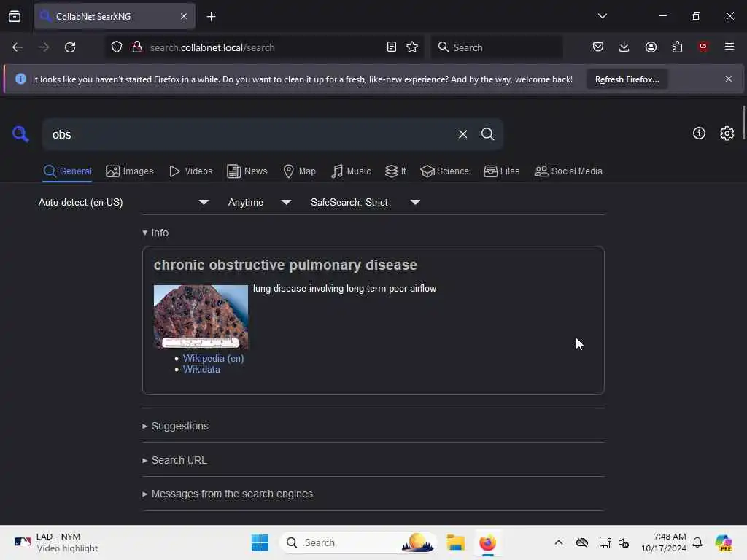Click chronic obstructive pulmonary disease heading
Screen dimensions: 747x560
[x=285, y=265]
